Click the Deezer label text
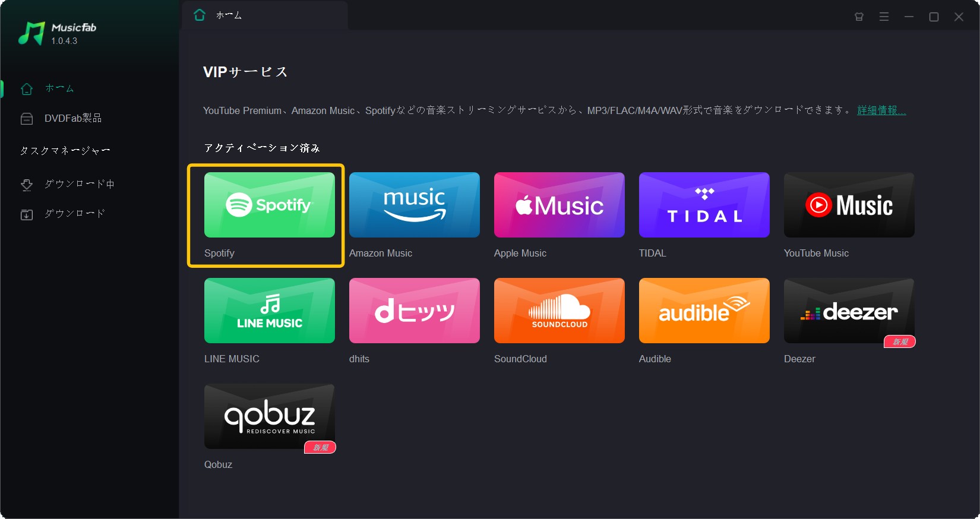The width and height of the screenshot is (980, 519). [799, 359]
